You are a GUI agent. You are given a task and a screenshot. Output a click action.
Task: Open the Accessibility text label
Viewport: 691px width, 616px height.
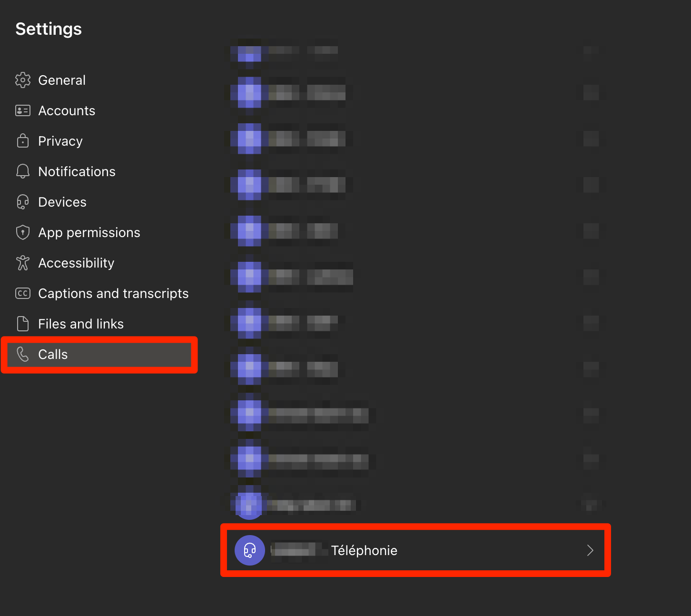coord(76,263)
